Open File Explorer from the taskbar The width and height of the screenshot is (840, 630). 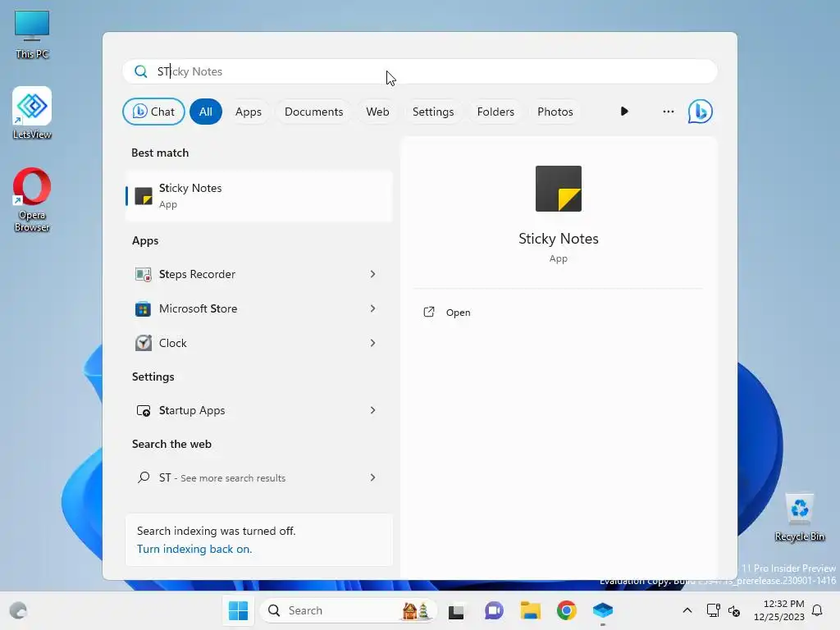pyautogui.click(x=531, y=610)
